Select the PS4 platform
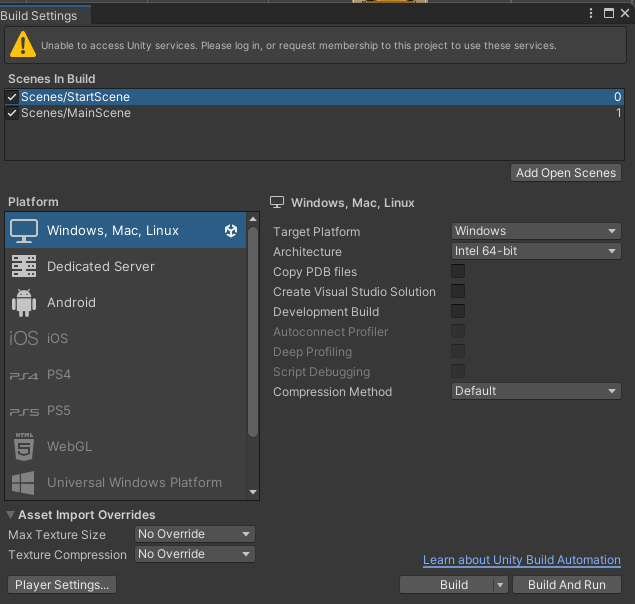 tap(126, 374)
